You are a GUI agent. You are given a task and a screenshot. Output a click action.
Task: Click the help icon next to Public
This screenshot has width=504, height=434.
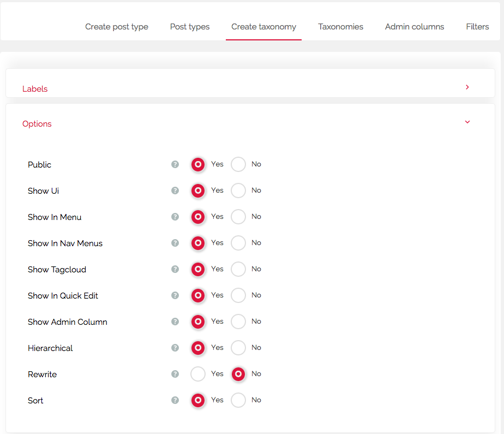[x=175, y=164]
